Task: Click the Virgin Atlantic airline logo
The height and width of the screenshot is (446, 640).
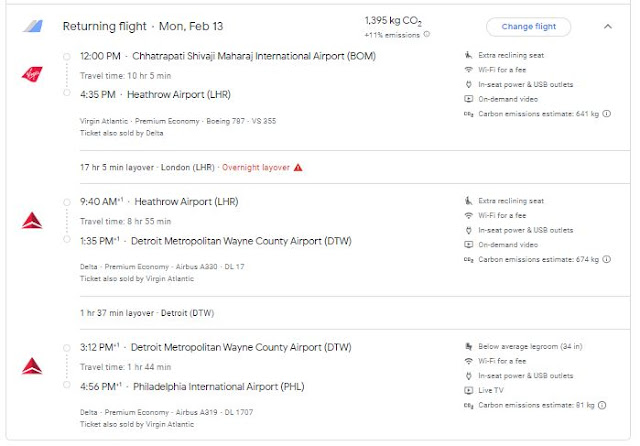Action: click(x=32, y=74)
